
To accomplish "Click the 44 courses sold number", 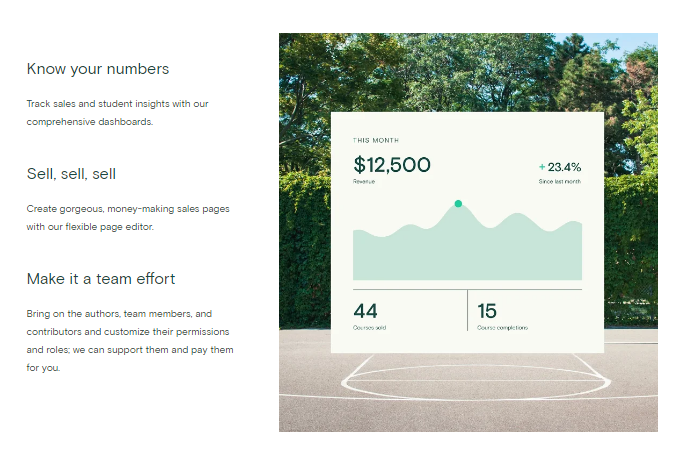I will pos(365,311).
